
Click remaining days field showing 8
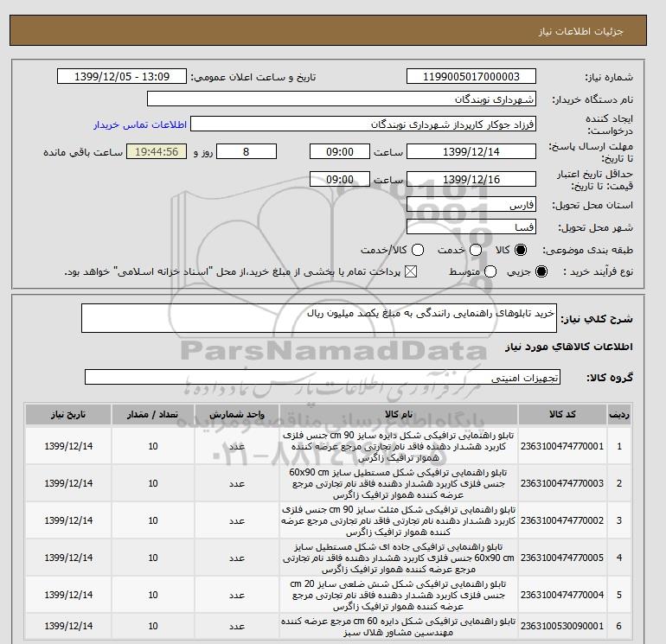click(247, 151)
